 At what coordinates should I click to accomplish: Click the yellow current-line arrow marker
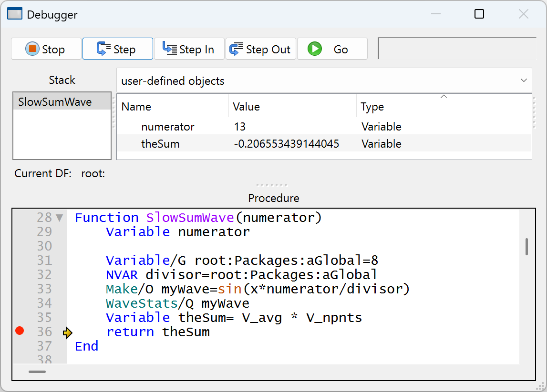coord(67,333)
